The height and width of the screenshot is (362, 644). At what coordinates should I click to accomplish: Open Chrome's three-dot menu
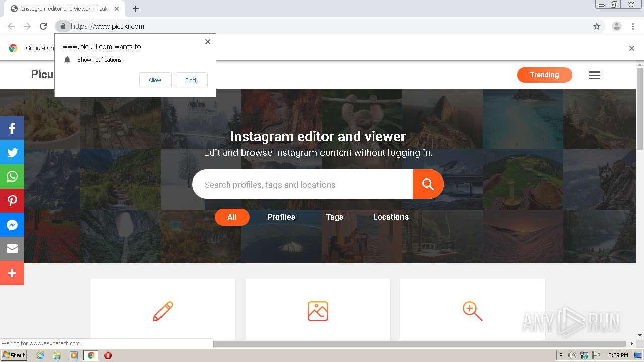click(633, 26)
